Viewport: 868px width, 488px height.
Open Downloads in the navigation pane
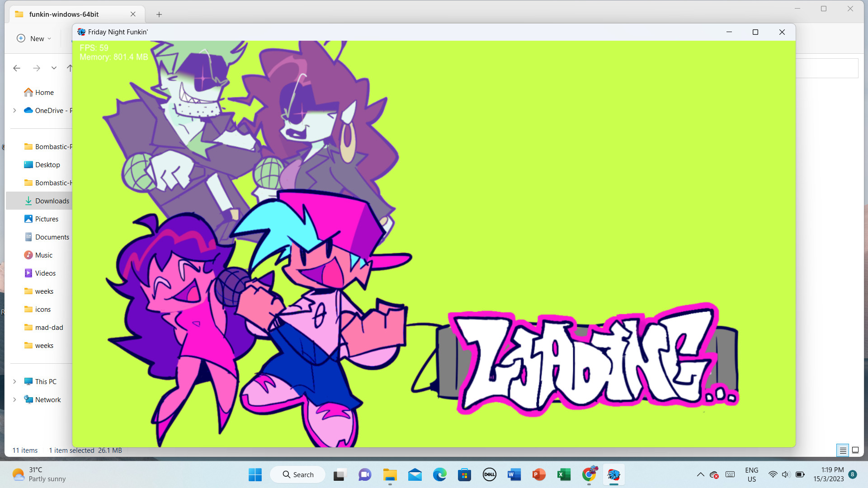47,201
